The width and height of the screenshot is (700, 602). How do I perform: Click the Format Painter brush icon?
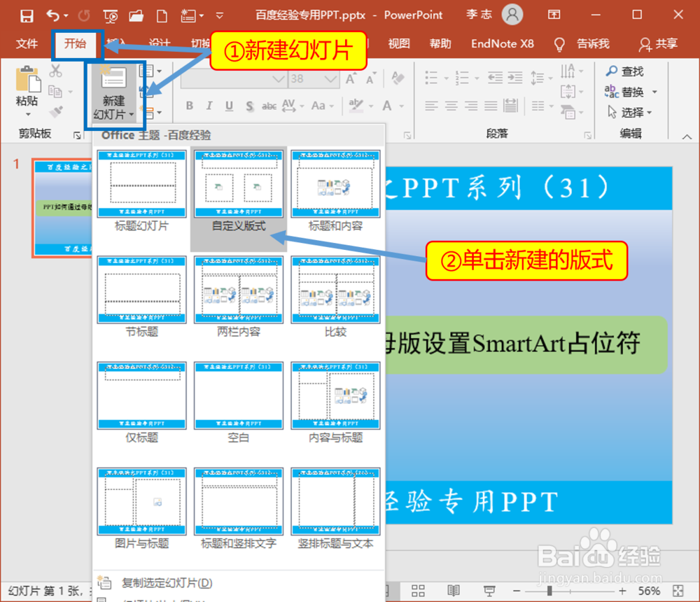coord(56,111)
